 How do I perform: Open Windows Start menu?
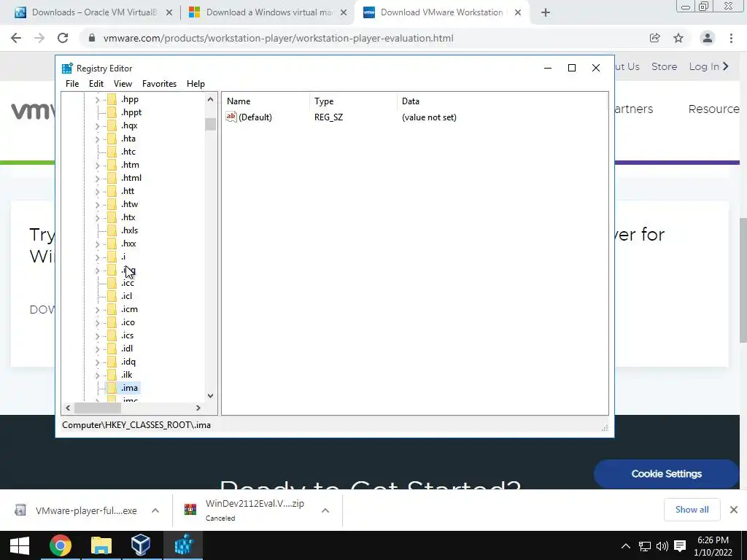(20, 545)
